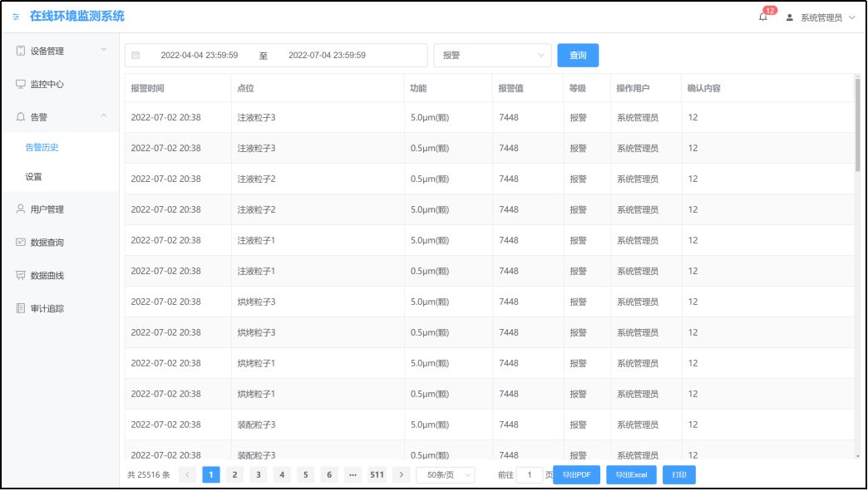Expand the 设备管理 menu chevron

[x=104, y=50]
